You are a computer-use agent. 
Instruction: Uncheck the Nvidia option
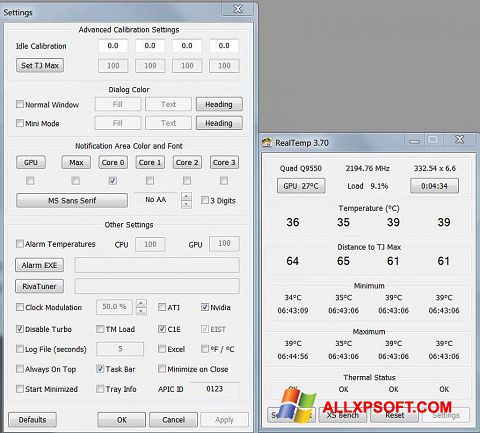pyautogui.click(x=205, y=307)
